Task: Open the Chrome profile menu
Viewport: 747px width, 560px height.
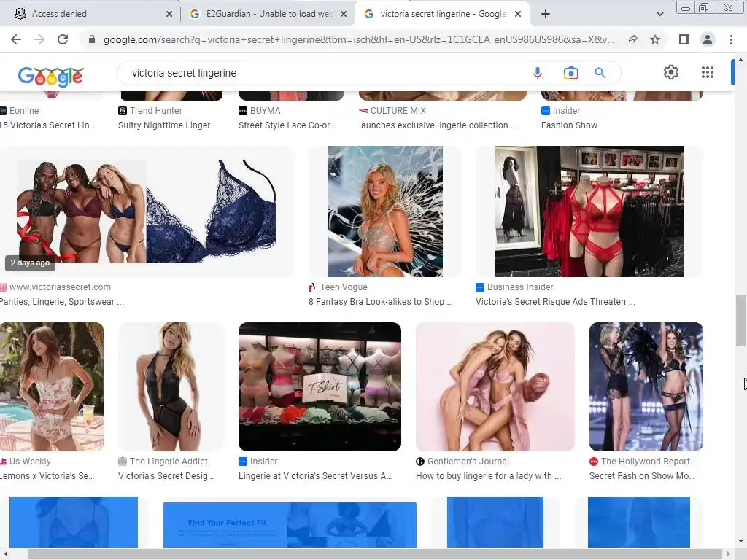Action: coord(708,39)
